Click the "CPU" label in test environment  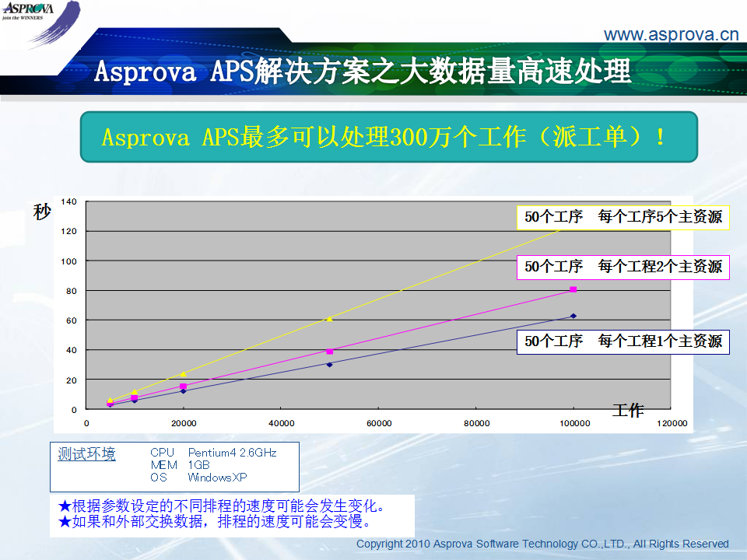click(163, 453)
